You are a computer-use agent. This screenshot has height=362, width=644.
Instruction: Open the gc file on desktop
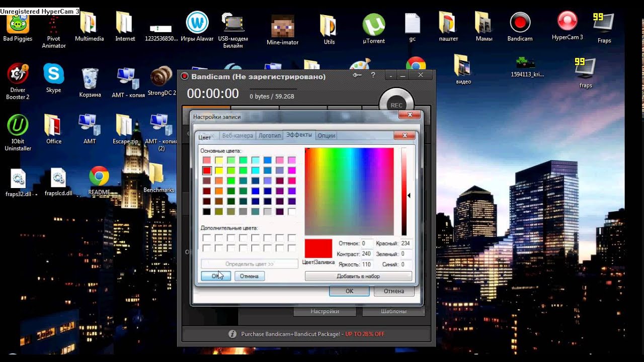point(413,28)
